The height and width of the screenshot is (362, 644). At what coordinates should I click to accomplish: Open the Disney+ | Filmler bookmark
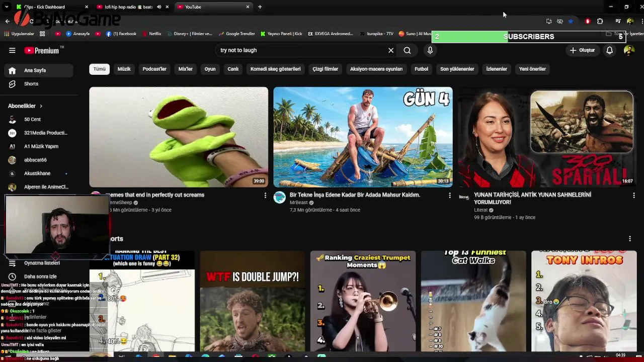point(189,34)
